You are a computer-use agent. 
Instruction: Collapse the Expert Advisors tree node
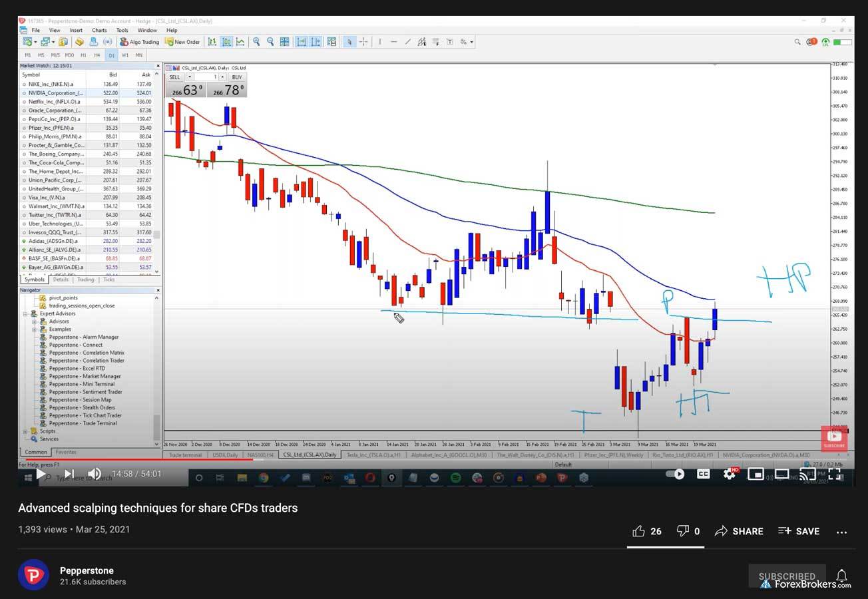pos(26,313)
